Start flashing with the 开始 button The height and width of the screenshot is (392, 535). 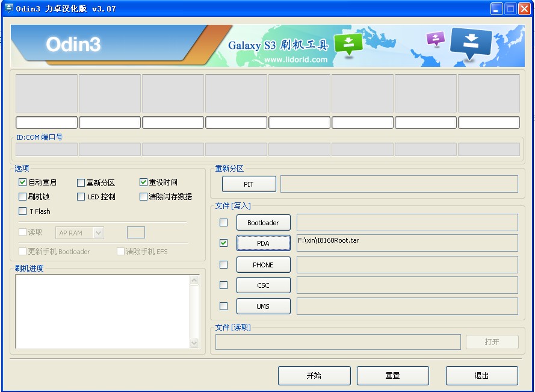314,376
